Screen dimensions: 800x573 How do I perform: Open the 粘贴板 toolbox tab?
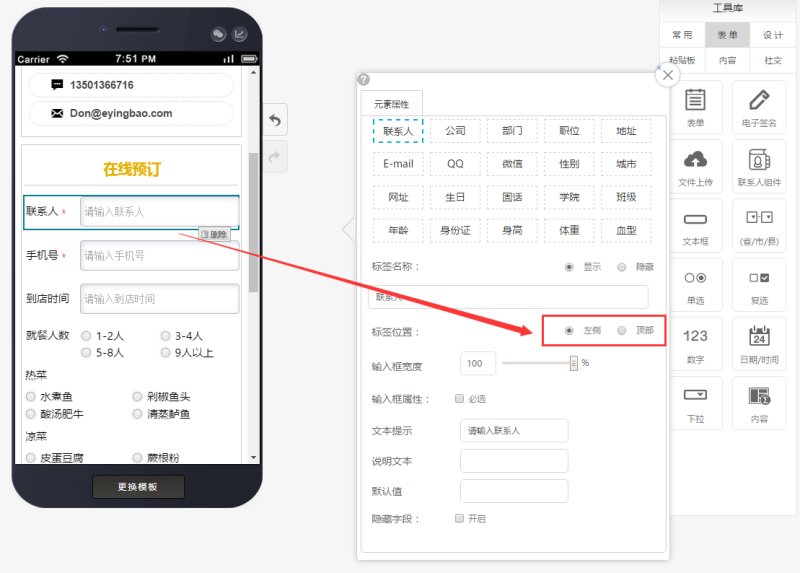tap(682, 60)
